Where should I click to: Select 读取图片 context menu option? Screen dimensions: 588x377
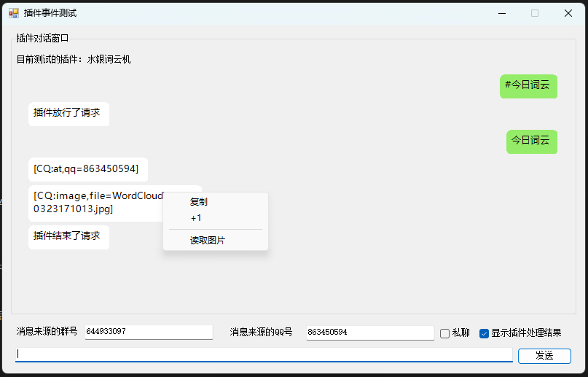point(208,240)
